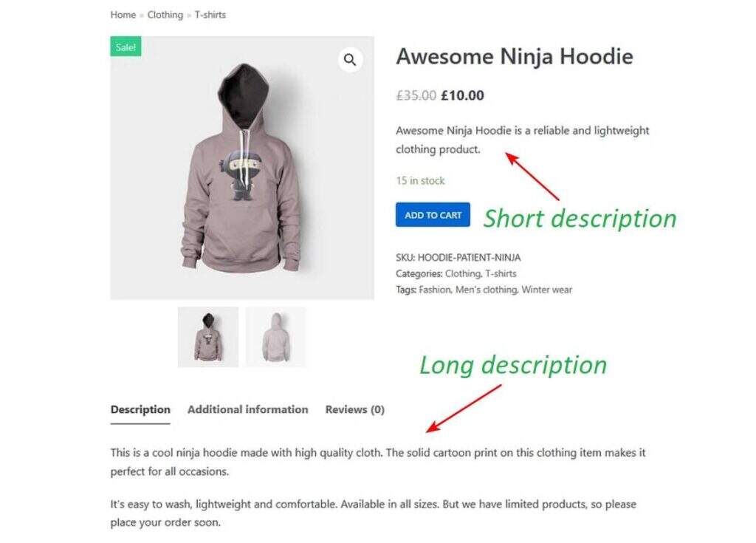Open the T-shirts category link
Viewport: 756px width, 543px height.
coord(501,273)
